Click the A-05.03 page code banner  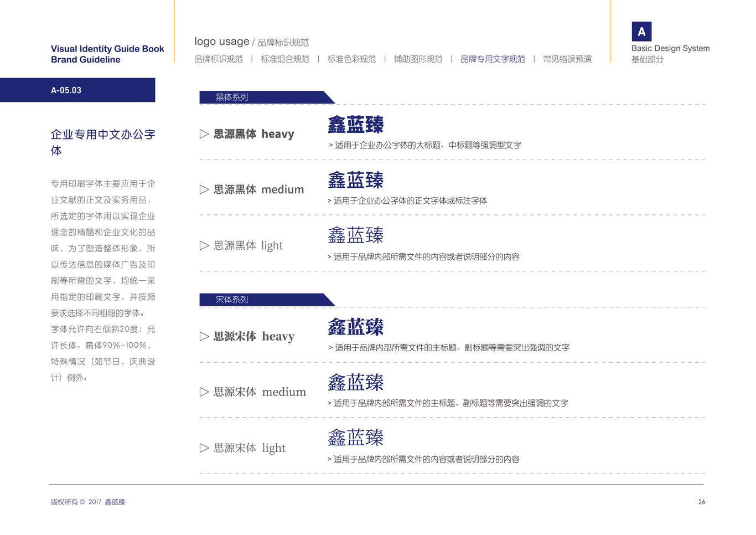[x=77, y=90]
